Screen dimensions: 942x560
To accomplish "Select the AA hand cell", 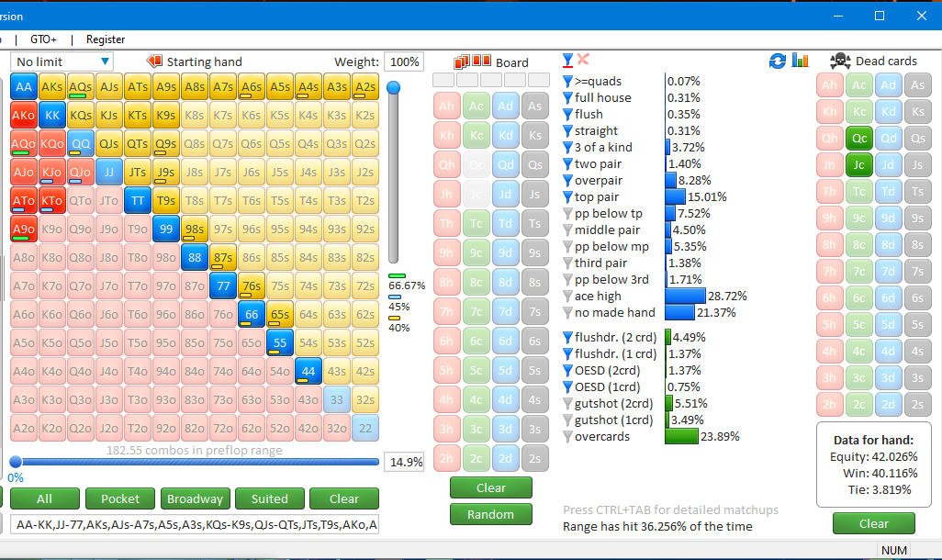I will click(24, 86).
